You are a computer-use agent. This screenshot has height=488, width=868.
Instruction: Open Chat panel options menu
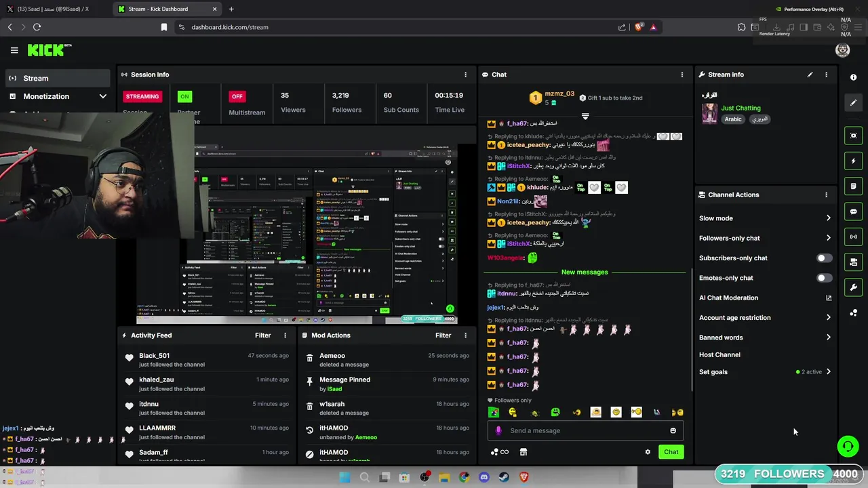[682, 75]
